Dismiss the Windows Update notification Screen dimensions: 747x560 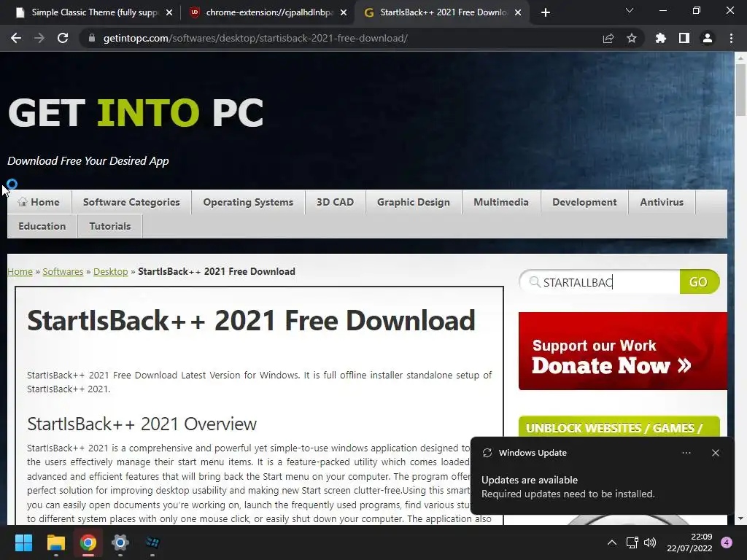716,453
